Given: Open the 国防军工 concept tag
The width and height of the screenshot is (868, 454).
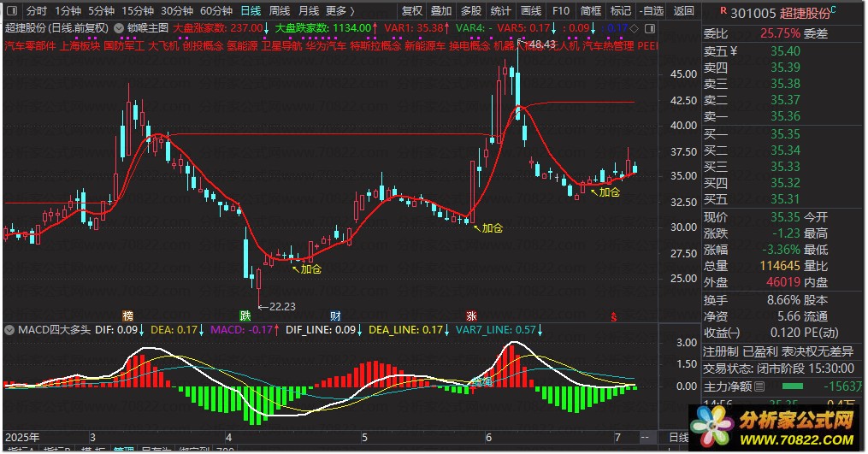Looking at the screenshot, I should 124,45.
